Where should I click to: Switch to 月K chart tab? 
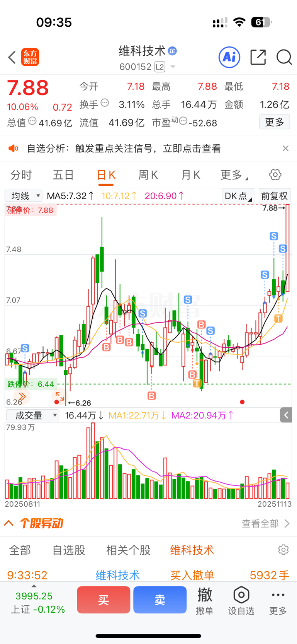[191, 175]
